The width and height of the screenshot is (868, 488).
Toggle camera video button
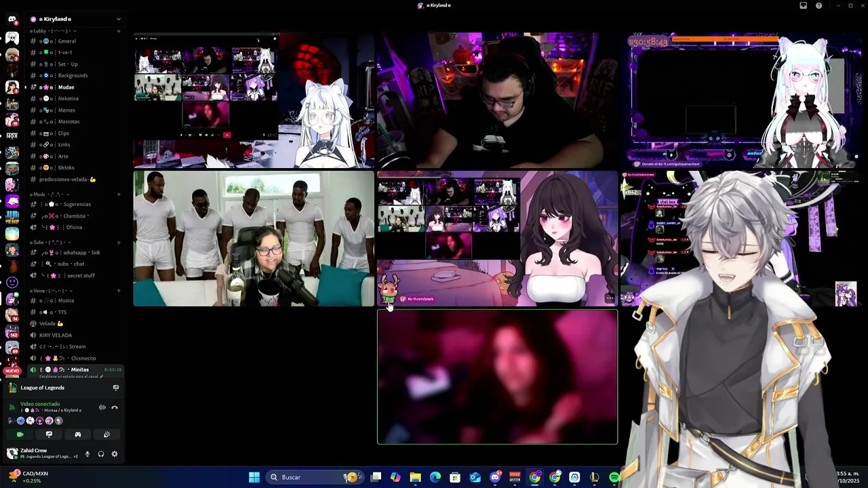(20, 434)
